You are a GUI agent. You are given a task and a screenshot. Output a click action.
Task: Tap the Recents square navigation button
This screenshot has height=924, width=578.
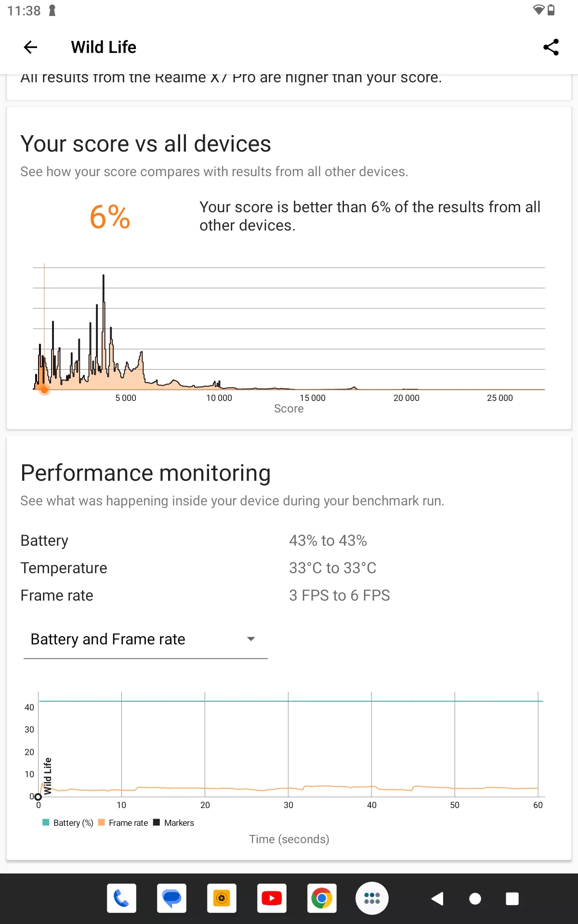512,898
